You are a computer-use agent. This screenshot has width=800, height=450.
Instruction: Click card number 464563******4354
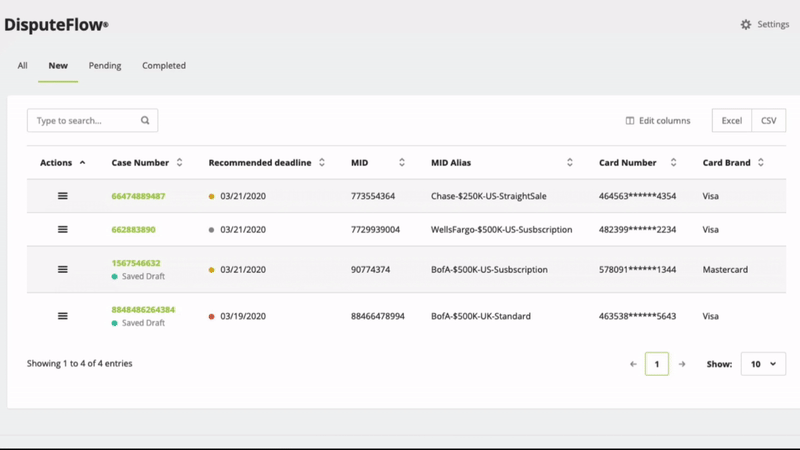click(x=637, y=196)
